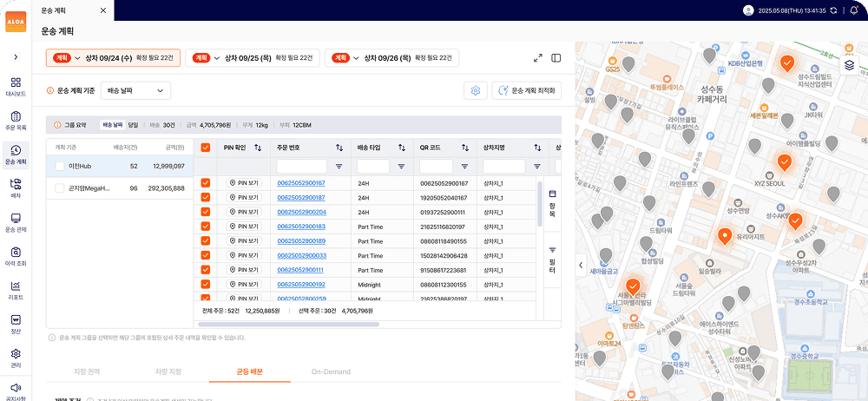Sort by 배송 타입 column
Screen dimensions: 868x401
[x=403, y=148]
